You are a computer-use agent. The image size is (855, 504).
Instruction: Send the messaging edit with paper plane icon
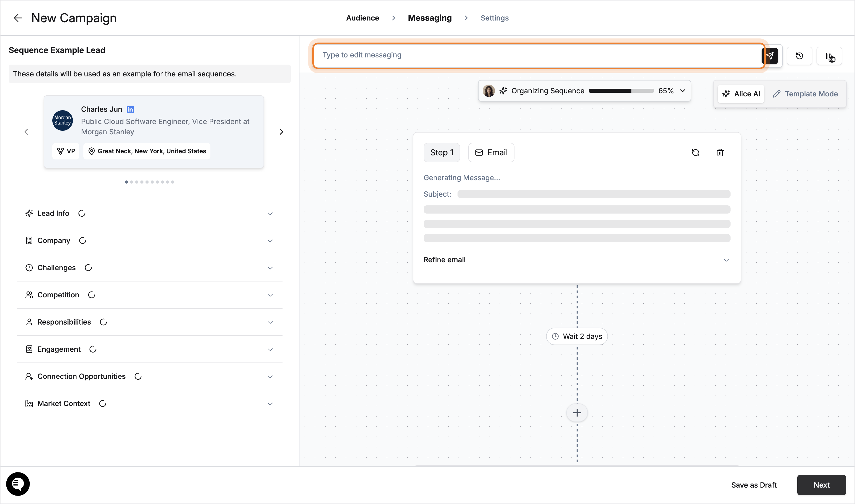click(770, 56)
